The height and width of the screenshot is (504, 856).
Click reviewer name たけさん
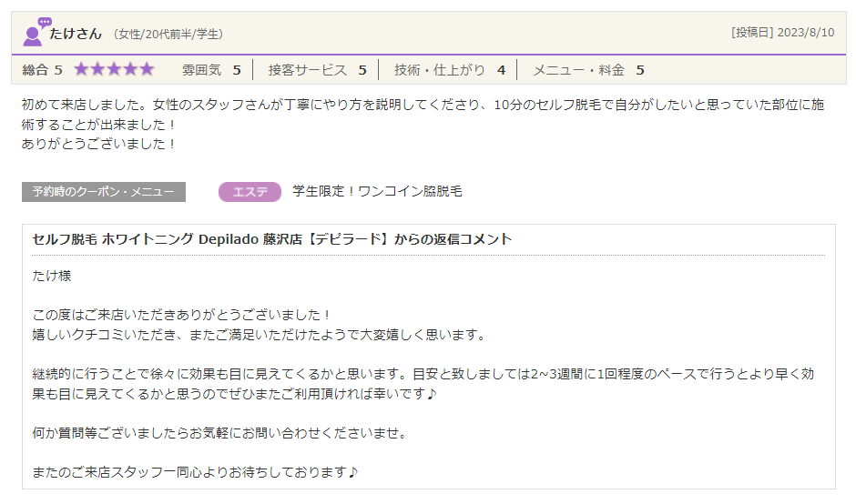[x=76, y=34]
